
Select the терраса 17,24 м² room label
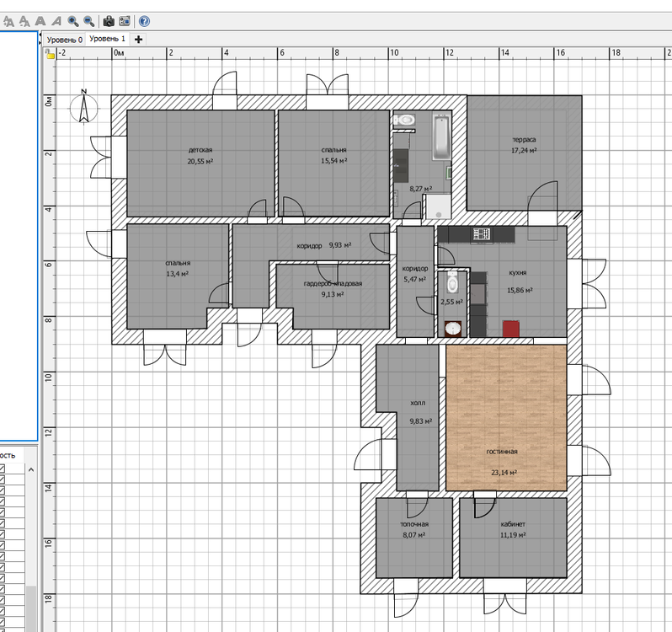point(524,145)
